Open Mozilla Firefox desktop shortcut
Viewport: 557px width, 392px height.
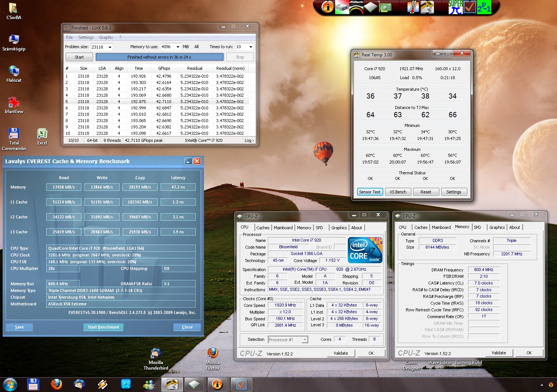tap(213, 359)
